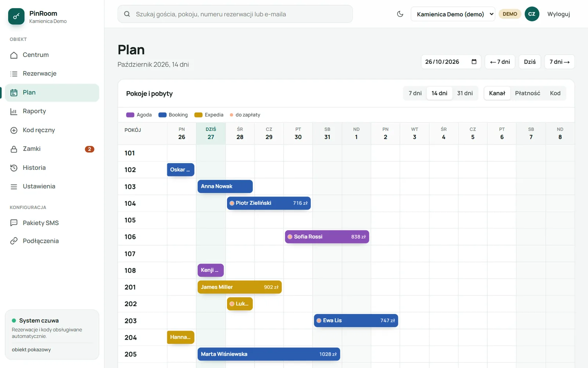Focus the guest search input field
Viewport: 588px width, 368px height.
(235, 14)
